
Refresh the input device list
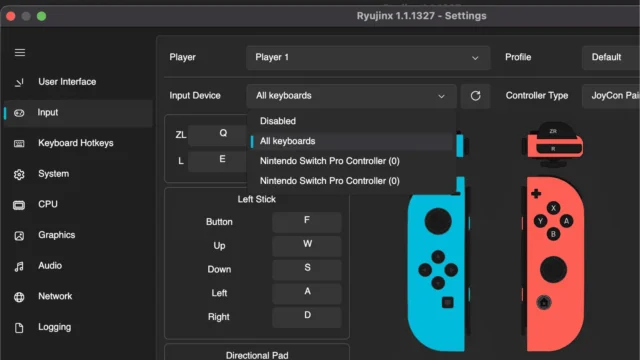tap(475, 96)
